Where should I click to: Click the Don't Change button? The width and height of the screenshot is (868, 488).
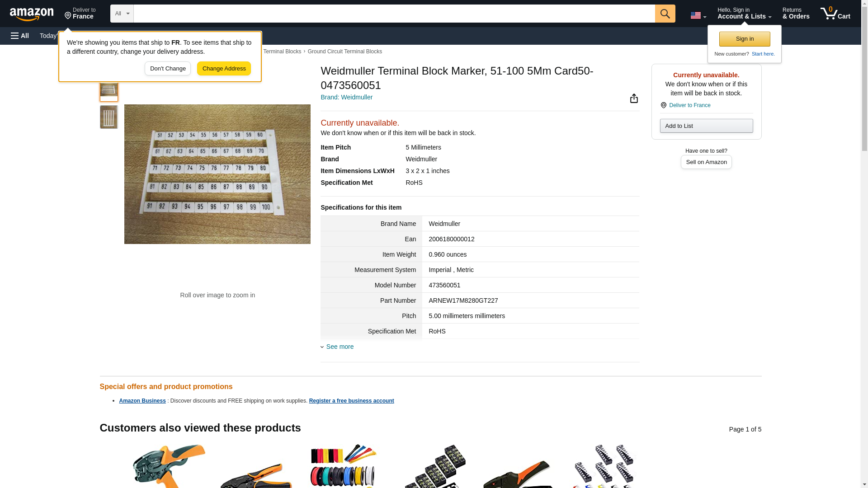(168, 69)
